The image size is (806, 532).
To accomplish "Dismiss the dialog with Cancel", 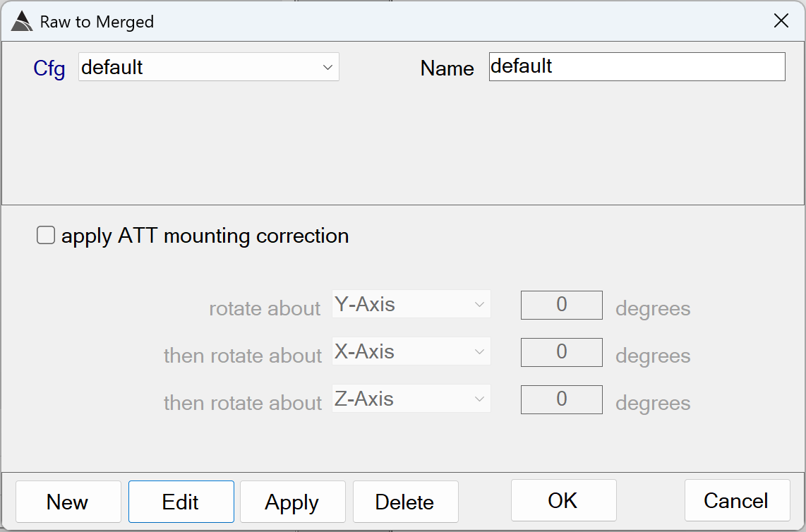I will pyautogui.click(x=736, y=500).
